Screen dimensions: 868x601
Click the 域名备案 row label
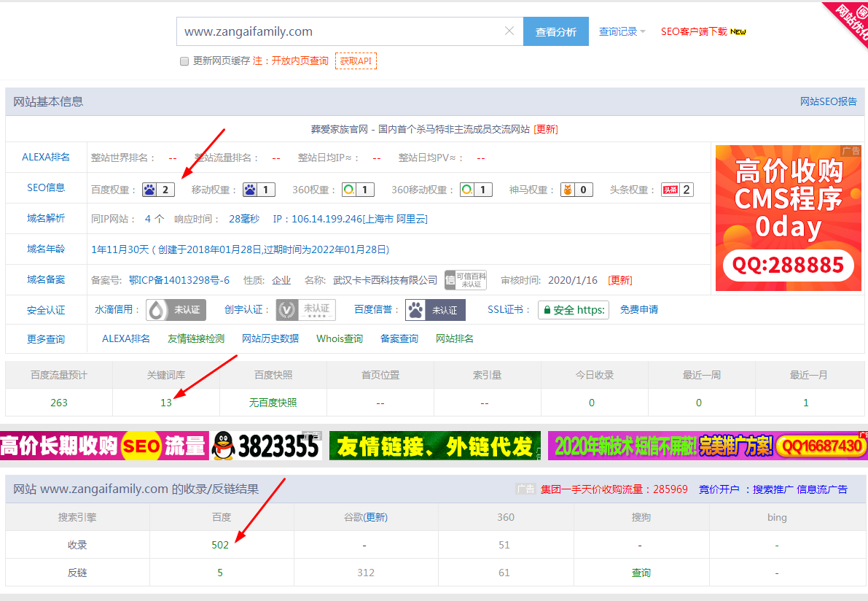[46, 280]
